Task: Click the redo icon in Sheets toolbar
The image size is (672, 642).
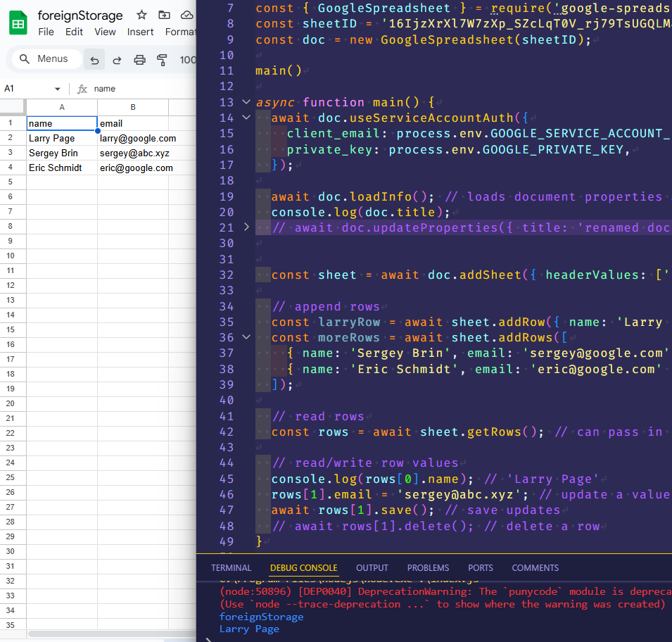Action: 117,60
